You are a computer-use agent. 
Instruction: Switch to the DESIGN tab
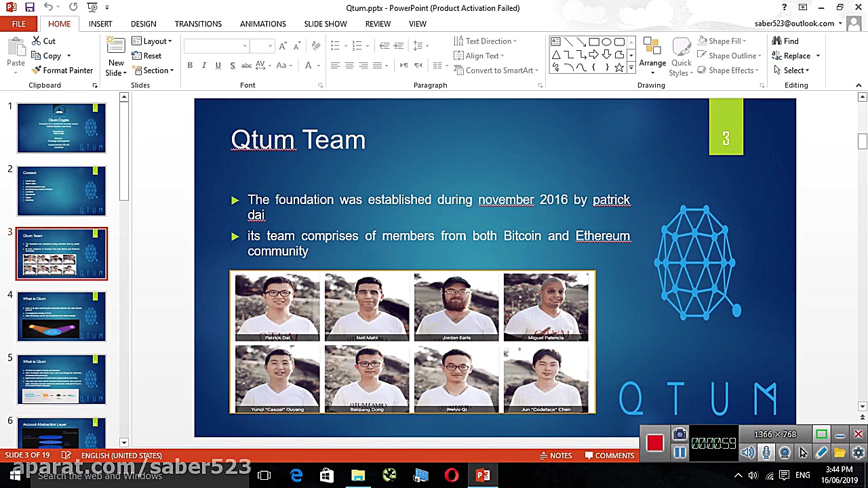(x=143, y=24)
